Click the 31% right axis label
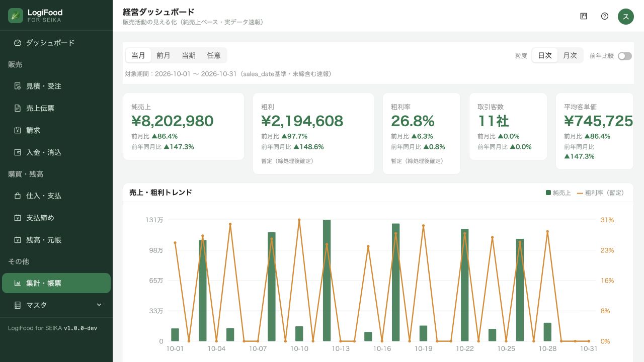Screen dimensions: 644x362 (607, 220)
